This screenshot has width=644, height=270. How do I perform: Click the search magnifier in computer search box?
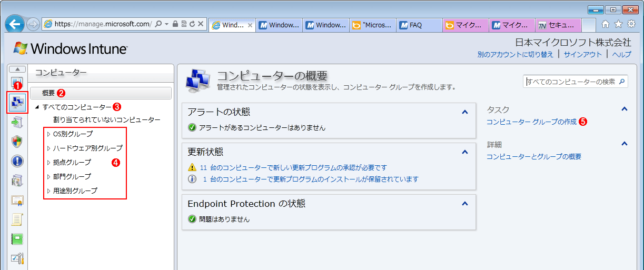click(x=622, y=82)
